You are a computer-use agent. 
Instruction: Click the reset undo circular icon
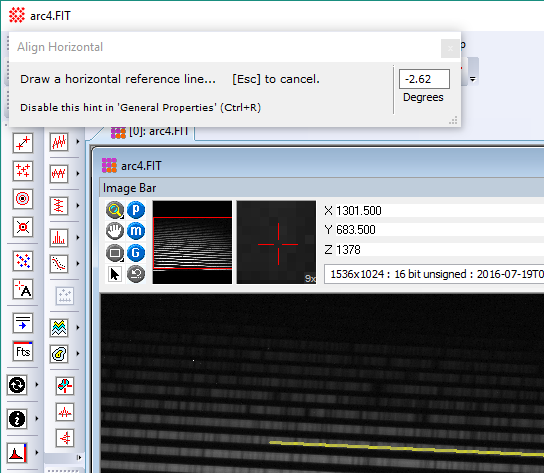[136, 274]
